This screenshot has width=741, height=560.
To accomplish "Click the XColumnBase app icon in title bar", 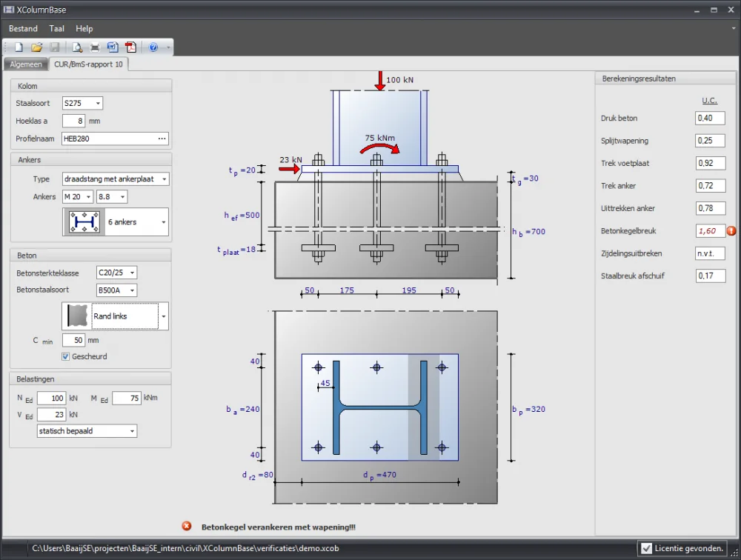I will tap(9, 10).
